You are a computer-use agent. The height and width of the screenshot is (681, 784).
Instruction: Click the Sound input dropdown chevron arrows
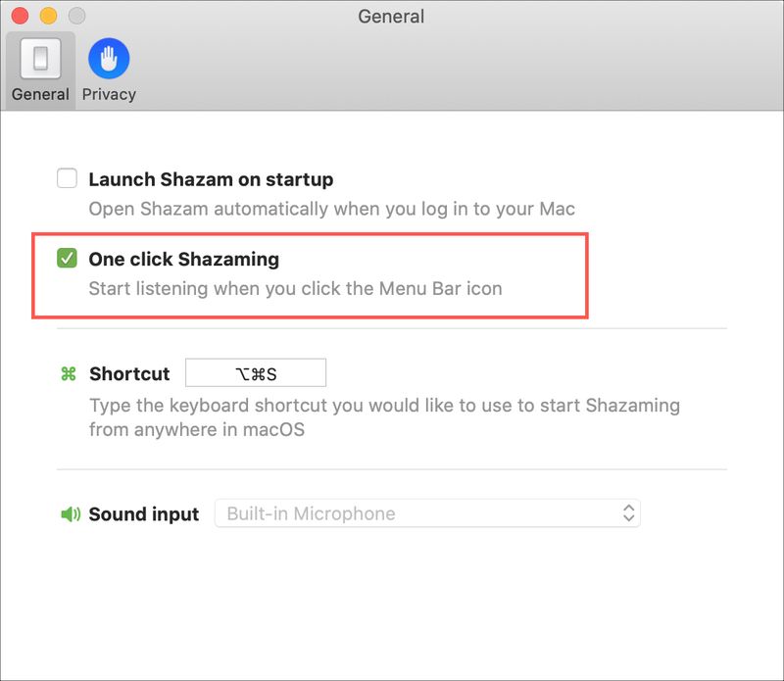628,513
